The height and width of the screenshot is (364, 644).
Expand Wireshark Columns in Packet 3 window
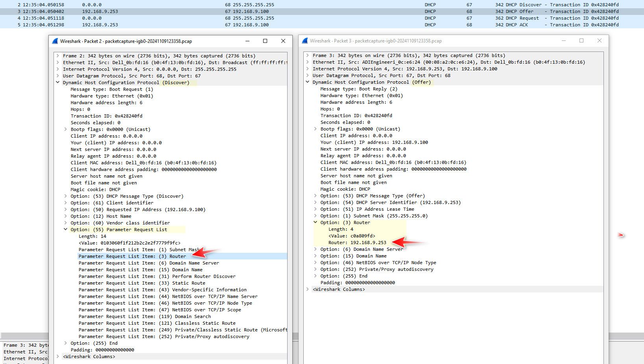tap(308, 289)
